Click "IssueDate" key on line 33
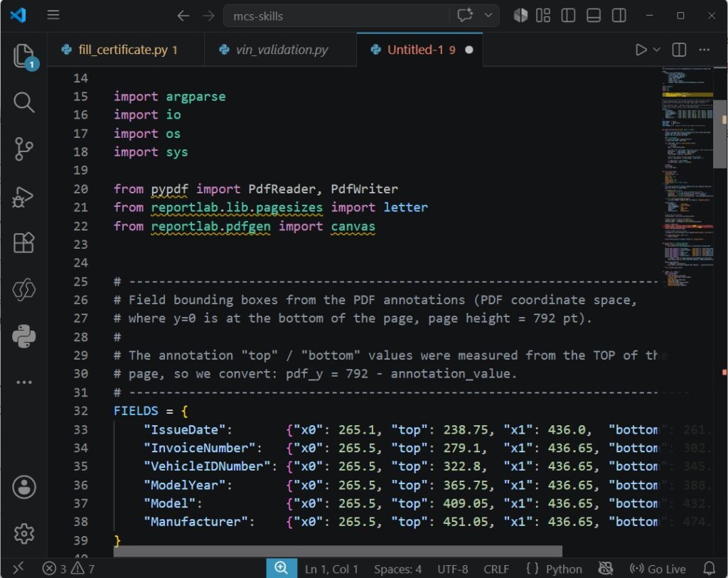The image size is (728, 578). tap(184, 430)
